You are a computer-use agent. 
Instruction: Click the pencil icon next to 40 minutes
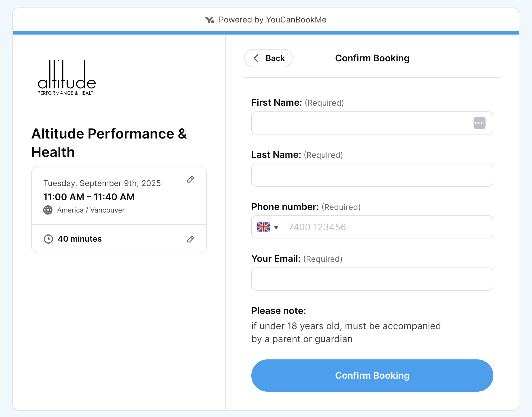point(190,239)
